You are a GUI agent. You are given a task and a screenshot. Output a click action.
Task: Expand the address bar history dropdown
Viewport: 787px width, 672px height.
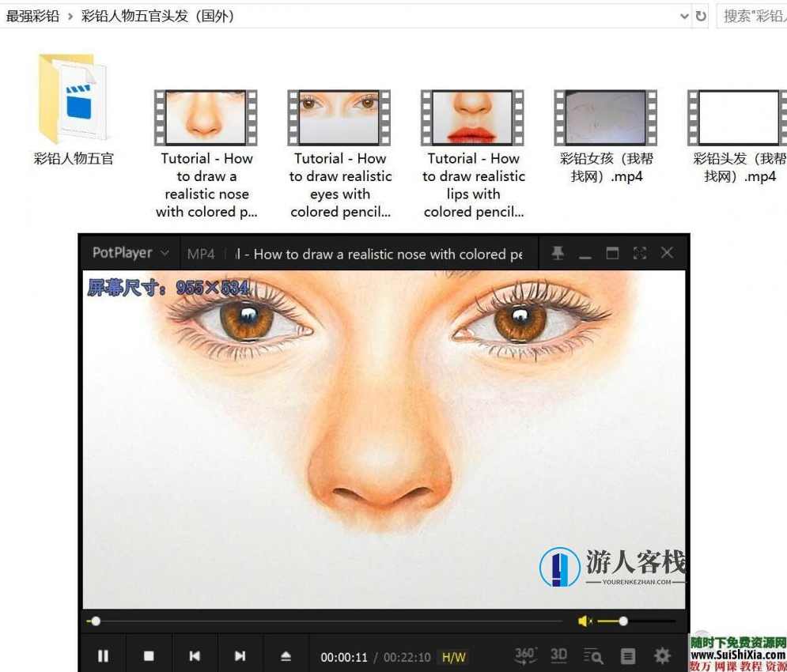pyautogui.click(x=683, y=16)
